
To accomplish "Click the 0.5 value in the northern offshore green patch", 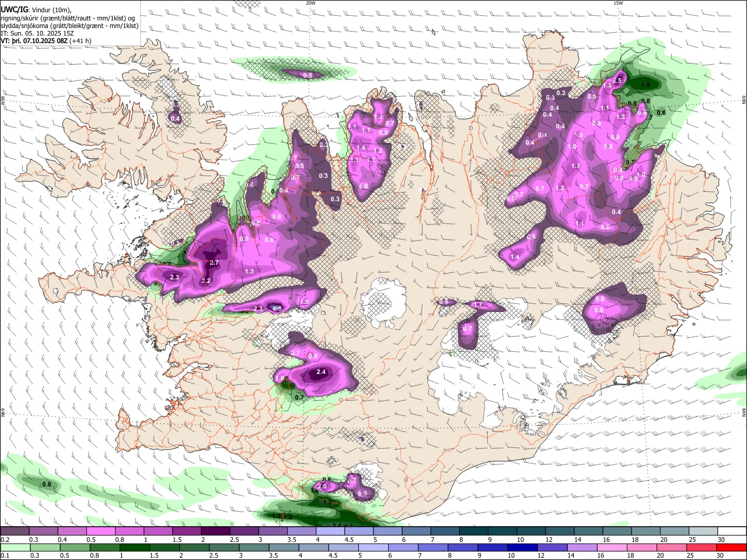I will coord(308,75).
